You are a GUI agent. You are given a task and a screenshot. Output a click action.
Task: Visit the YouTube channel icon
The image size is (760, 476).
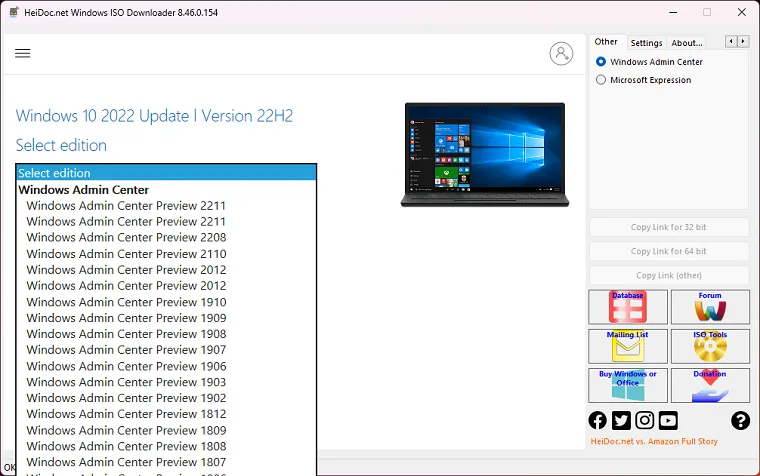pyautogui.click(x=668, y=420)
